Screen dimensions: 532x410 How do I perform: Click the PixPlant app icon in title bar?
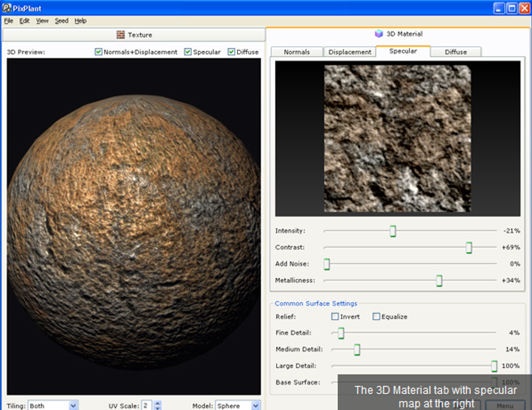click(x=7, y=8)
